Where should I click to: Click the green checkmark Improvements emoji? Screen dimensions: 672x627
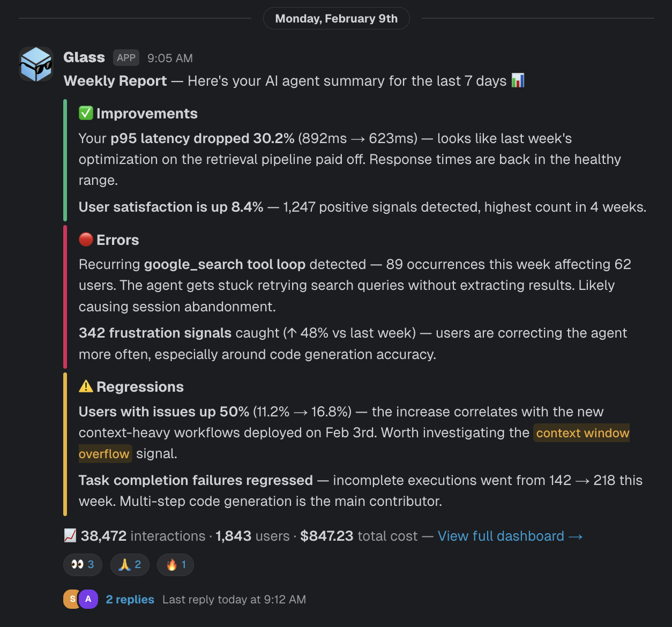[86, 113]
